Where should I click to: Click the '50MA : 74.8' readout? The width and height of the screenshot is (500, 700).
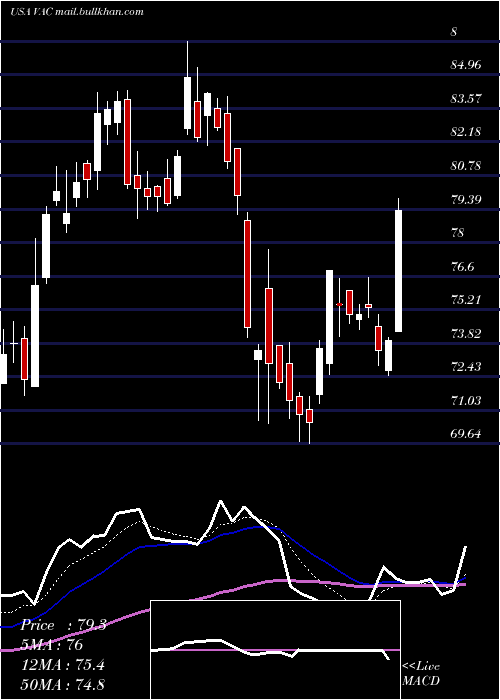click(62, 684)
